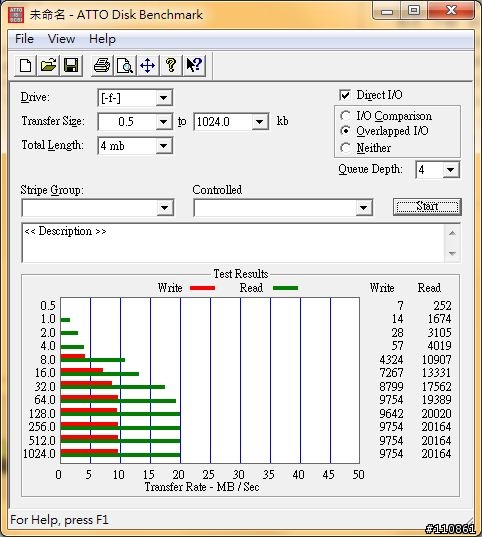Screen dimensions: 482x537
Task: Open Print Preview from the toolbar
Action: [x=125, y=65]
